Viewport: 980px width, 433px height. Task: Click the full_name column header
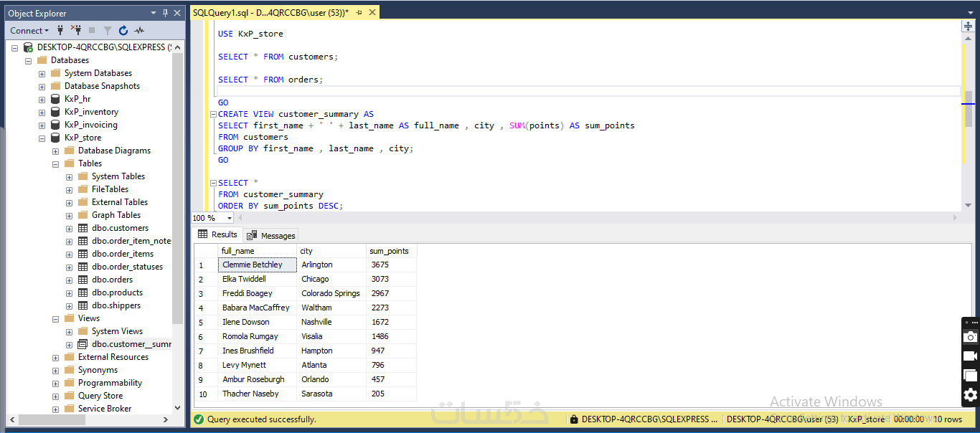click(x=257, y=251)
